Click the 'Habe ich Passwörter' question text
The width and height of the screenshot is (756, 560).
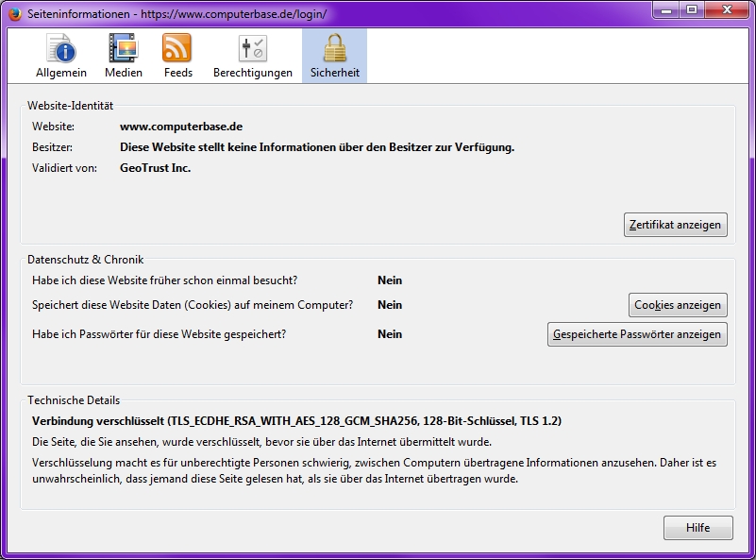click(x=160, y=334)
